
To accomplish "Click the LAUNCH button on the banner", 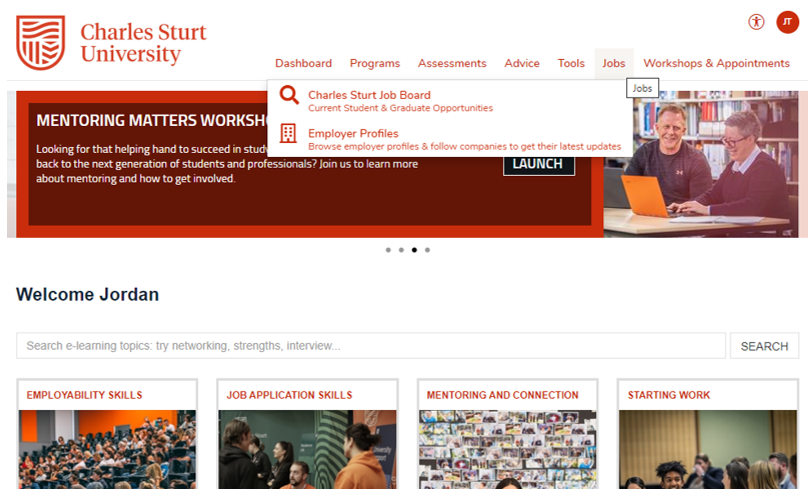I will pos(539,164).
